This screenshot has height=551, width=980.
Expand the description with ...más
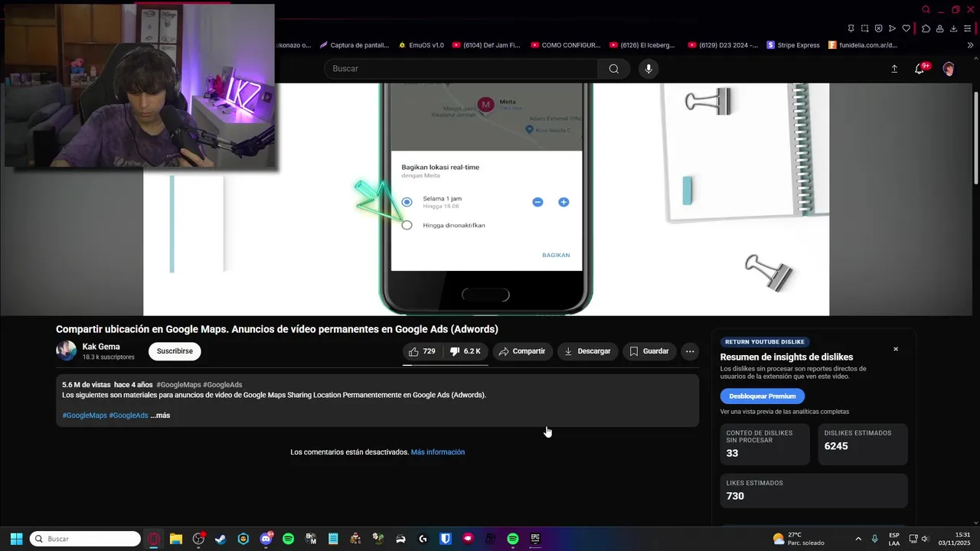[x=160, y=416]
